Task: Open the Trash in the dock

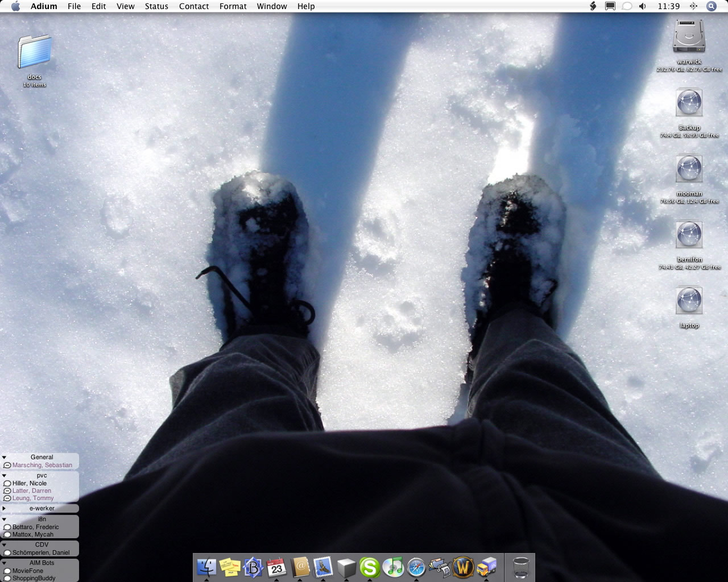Action: click(520, 567)
